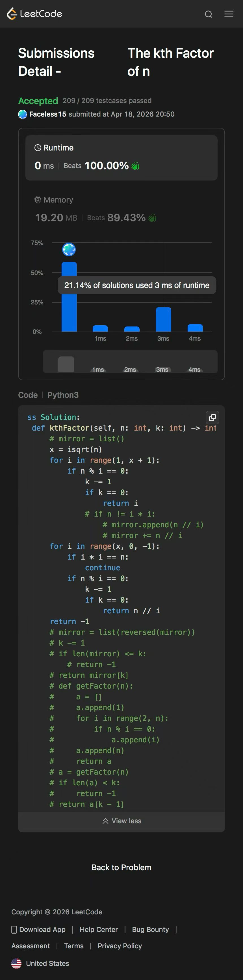Click the avatar marker above the chart bar
The image size is (243, 980).
pos(69,250)
